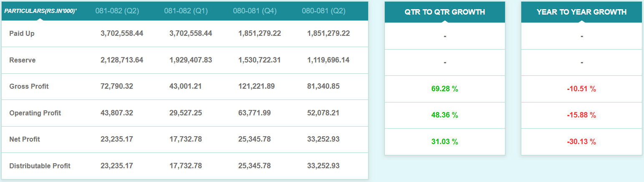Click the PARTICULARS(RS.IN'000)' column header
644x182 pixels.
coord(40,11)
